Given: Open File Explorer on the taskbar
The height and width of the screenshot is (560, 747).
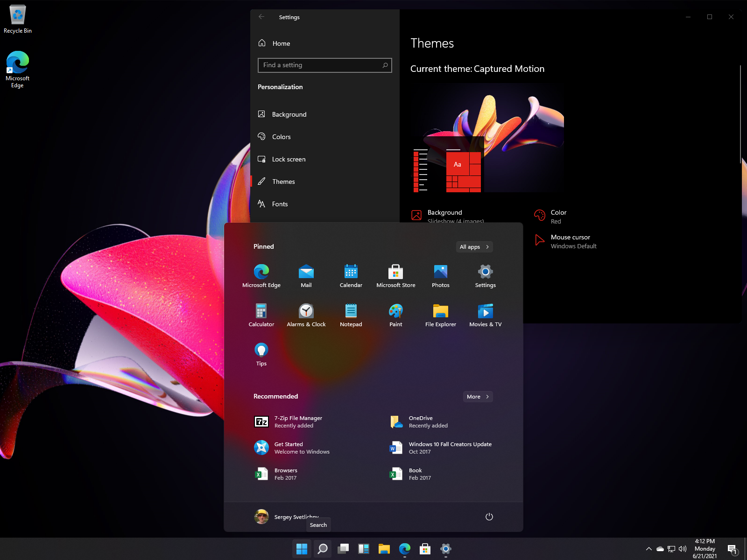Looking at the screenshot, I should tap(384, 549).
